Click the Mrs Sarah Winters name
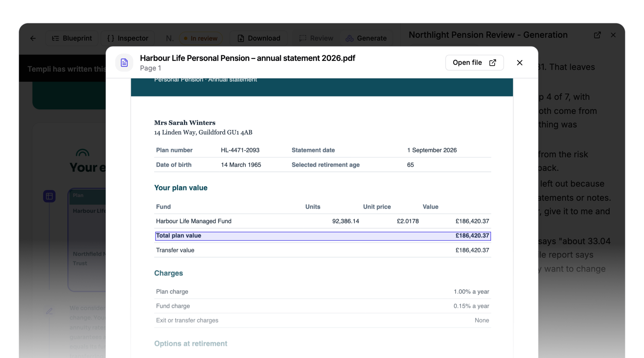The height and width of the screenshot is (358, 644). point(185,123)
